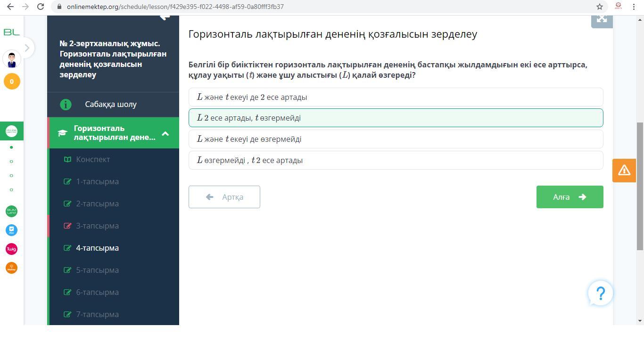Open 7-тапсырма
The width and height of the screenshot is (644, 343).
[x=97, y=314]
